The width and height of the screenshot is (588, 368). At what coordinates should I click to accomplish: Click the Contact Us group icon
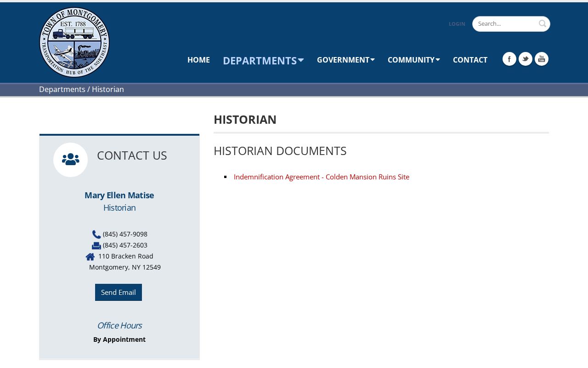click(x=70, y=160)
